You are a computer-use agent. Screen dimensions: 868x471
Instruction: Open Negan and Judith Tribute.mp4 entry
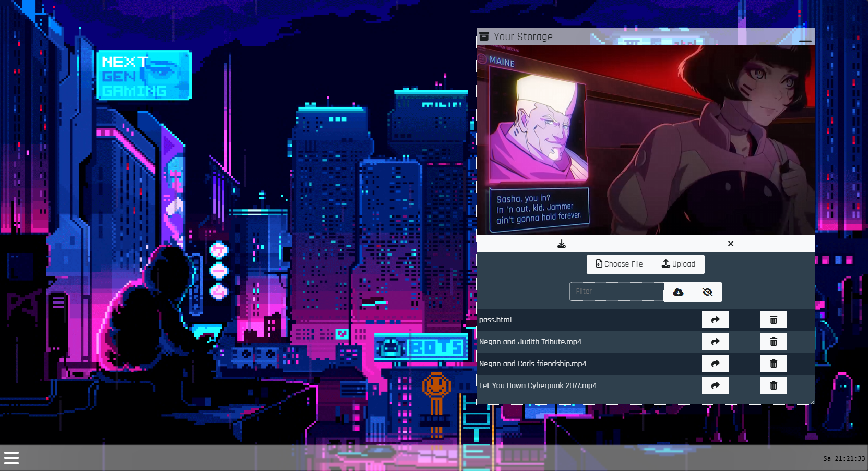(530, 342)
